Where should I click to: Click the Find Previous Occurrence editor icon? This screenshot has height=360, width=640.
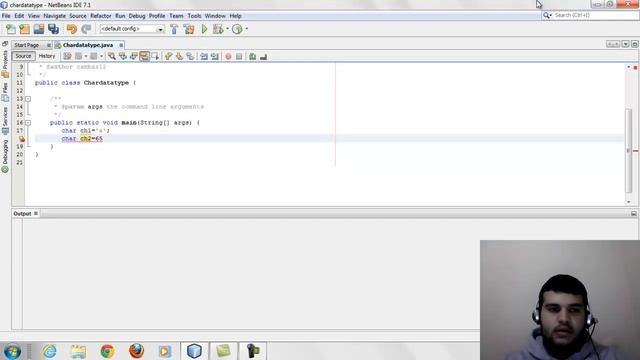122,56
